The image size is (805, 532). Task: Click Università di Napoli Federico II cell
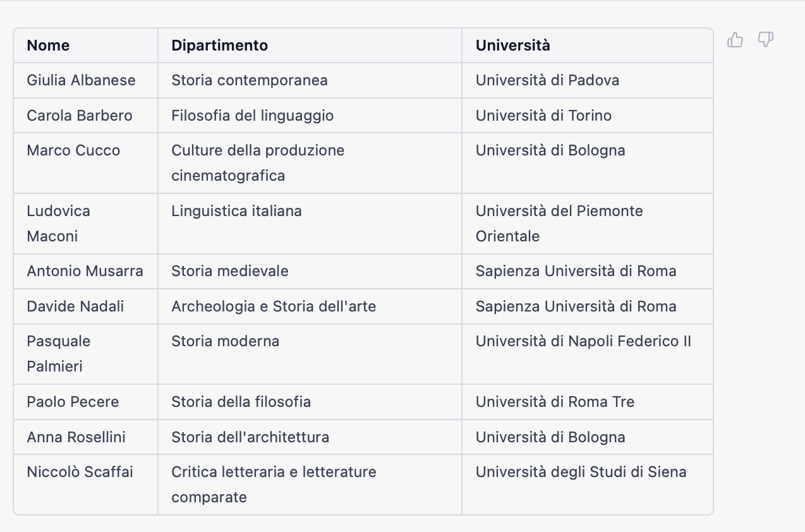click(x=583, y=341)
